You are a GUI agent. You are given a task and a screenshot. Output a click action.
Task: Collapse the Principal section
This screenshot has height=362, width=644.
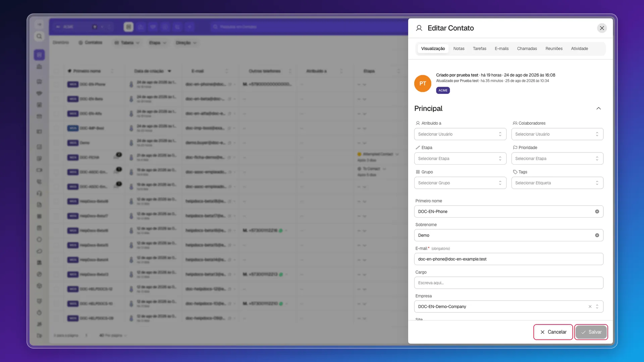point(598,109)
